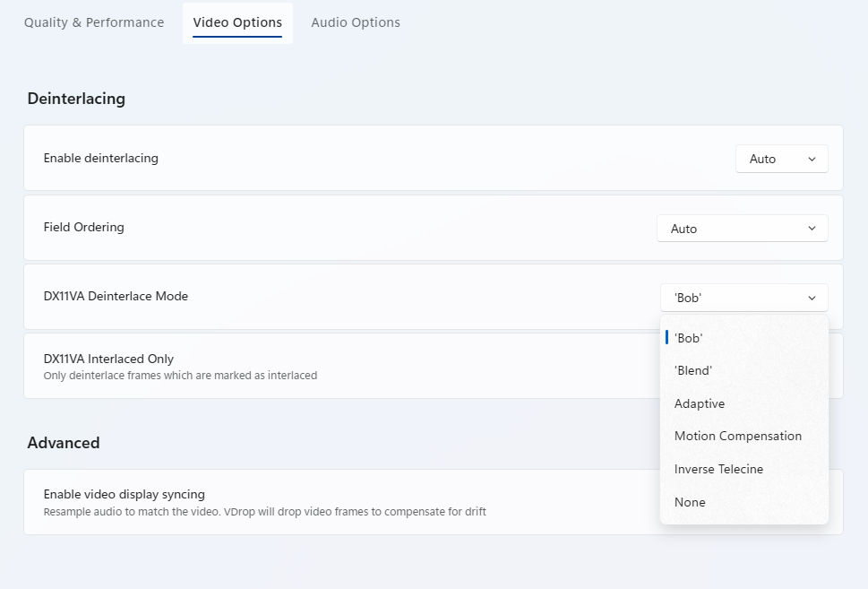Click the DX11VA Deinterlace Mode label
868x589 pixels.
(116, 296)
